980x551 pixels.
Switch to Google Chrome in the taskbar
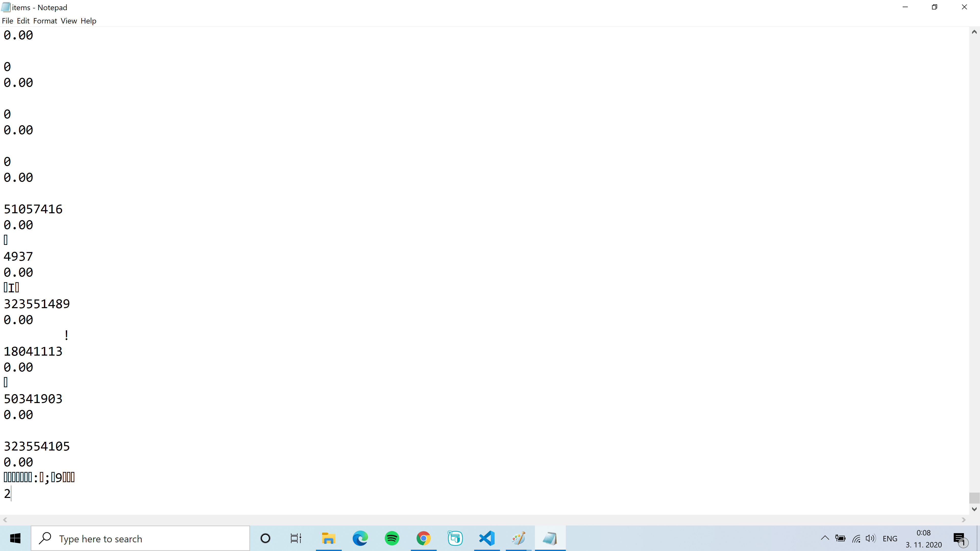tap(423, 539)
